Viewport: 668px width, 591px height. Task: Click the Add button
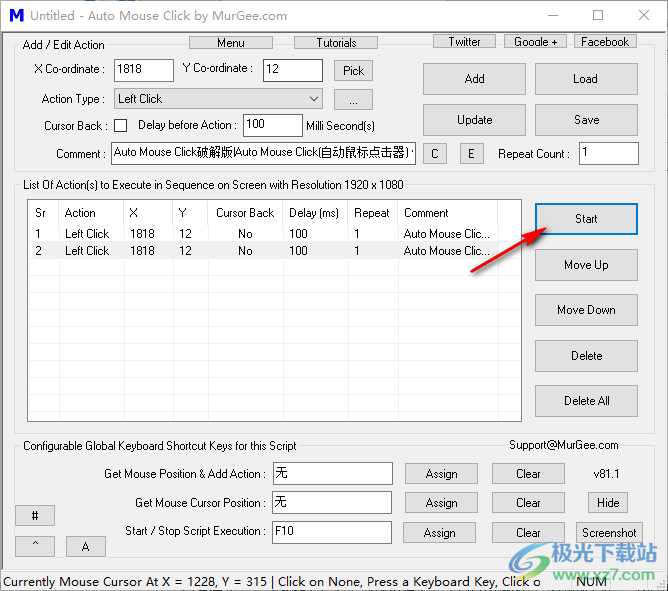[x=474, y=79]
